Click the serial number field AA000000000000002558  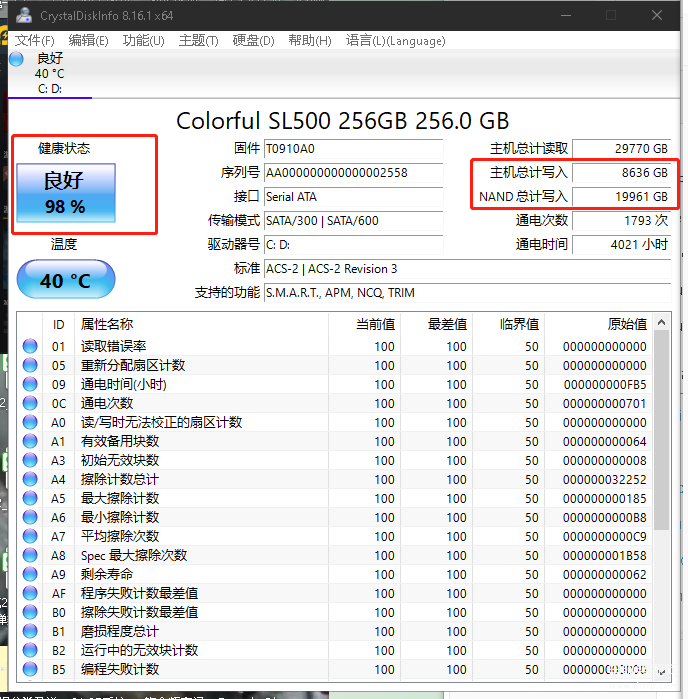coord(354,173)
